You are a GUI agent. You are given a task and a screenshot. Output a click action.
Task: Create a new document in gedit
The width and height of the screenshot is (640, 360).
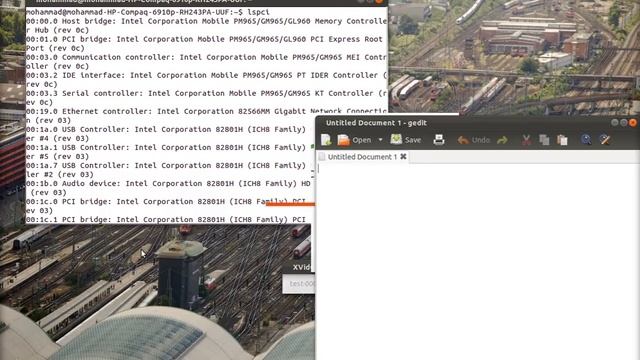click(x=326, y=140)
